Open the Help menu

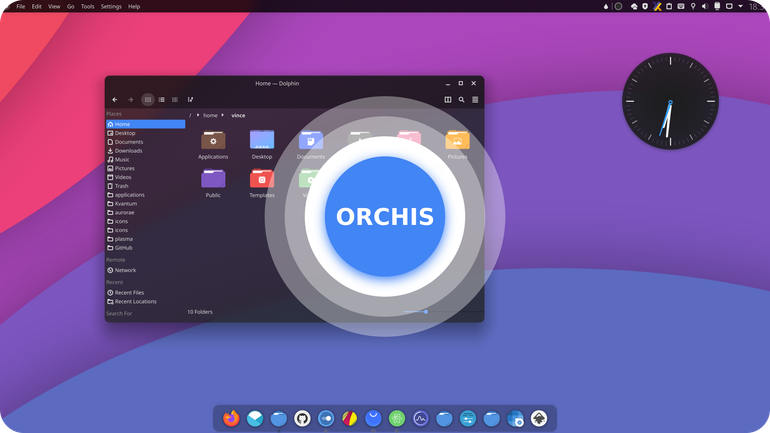pyautogui.click(x=134, y=6)
